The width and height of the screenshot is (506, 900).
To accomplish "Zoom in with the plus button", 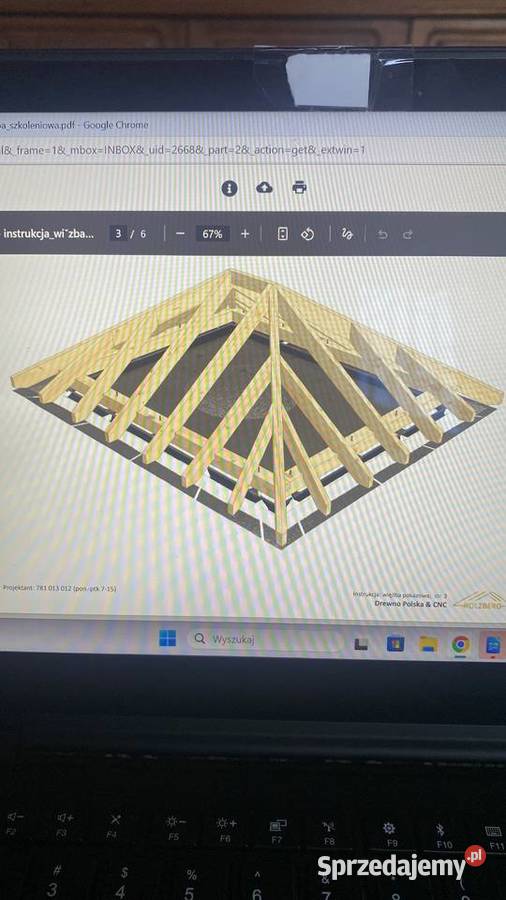I will point(245,234).
